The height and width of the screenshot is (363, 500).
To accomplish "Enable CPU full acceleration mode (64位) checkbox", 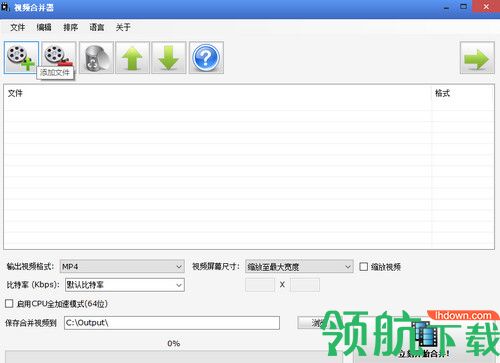I will click(x=9, y=303).
